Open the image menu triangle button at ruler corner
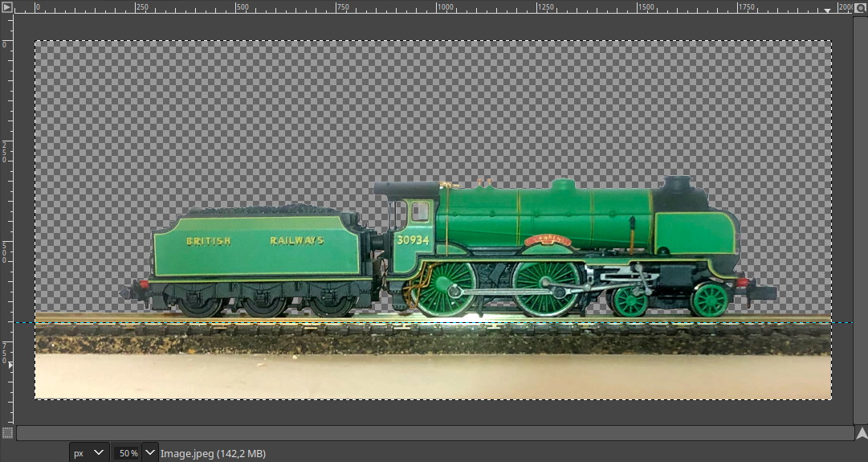Image resolution: width=868 pixels, height=462 pixels. tap(6, 6)
